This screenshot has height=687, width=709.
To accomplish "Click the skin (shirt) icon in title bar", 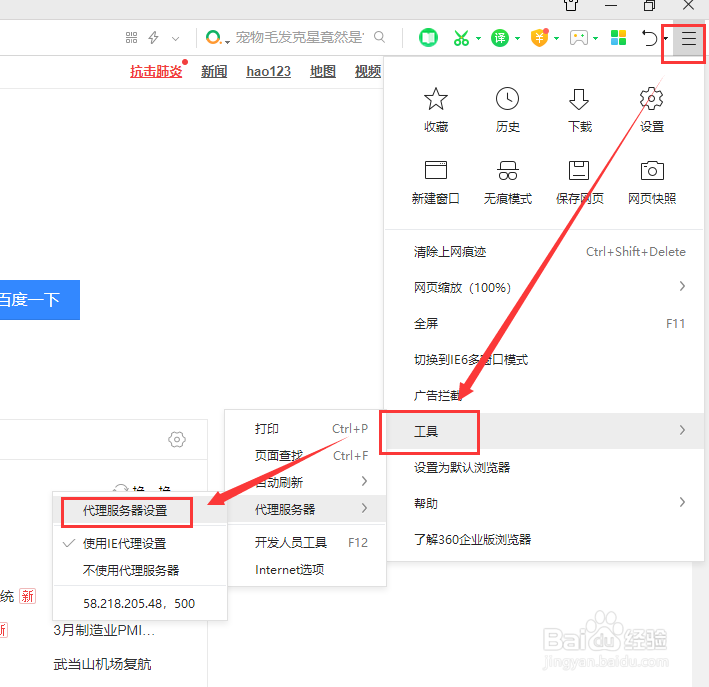I will pyautogui.click(x=571, y=5).
